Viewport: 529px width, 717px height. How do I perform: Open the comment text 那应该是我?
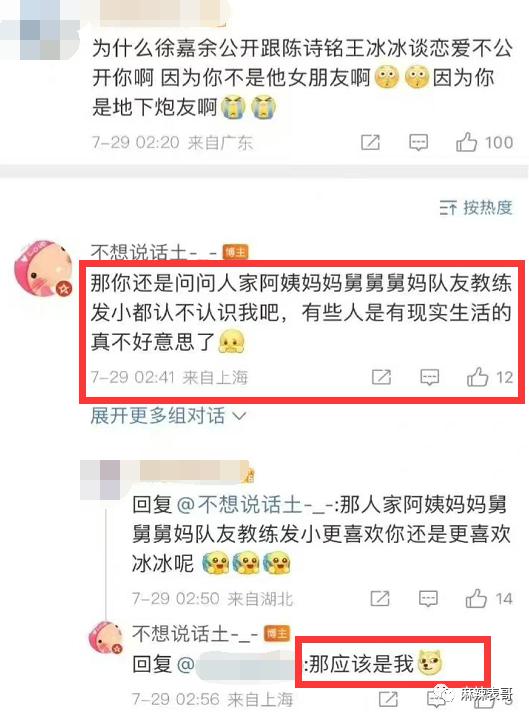tap(361, 664)
